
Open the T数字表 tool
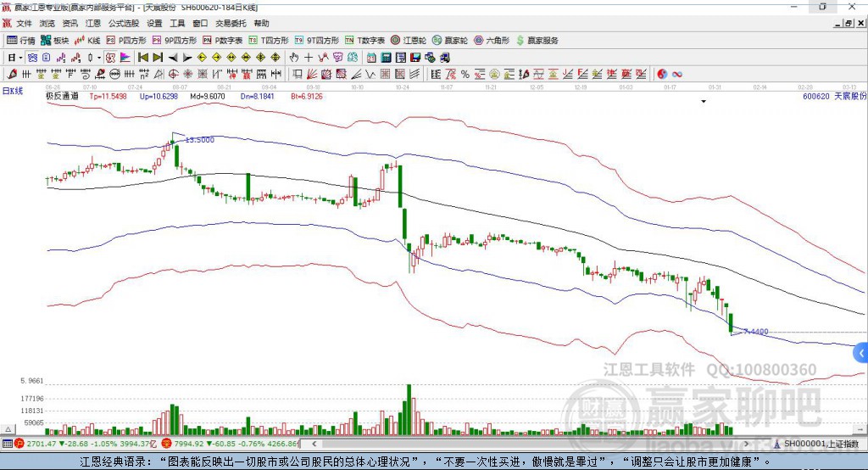click(x=364, y=41)
